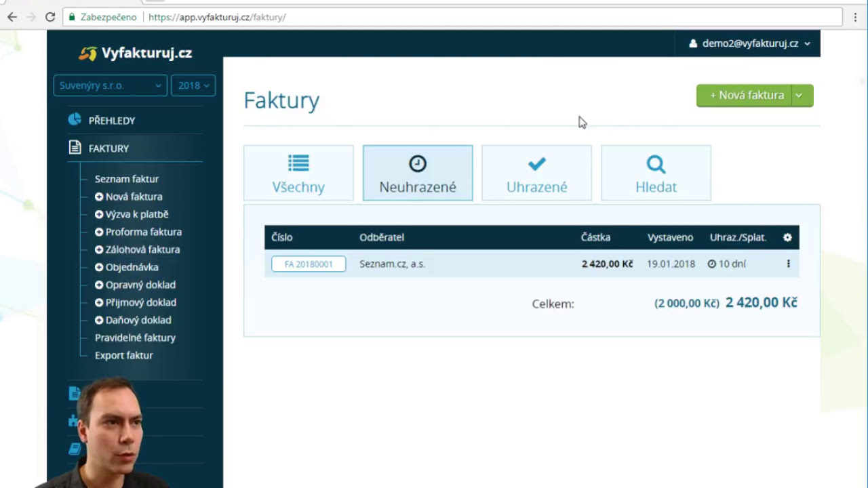Click the Uhraz./Splat. column header
The image size is (868, 488).
click(x=738, y=237)
